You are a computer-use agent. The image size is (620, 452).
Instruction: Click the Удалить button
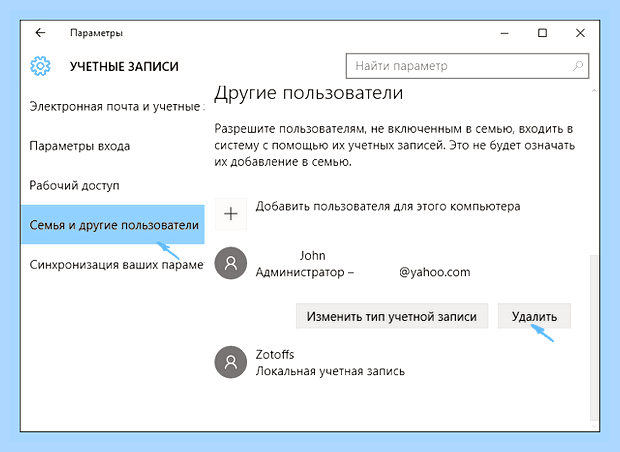click(x=534, y=316)
